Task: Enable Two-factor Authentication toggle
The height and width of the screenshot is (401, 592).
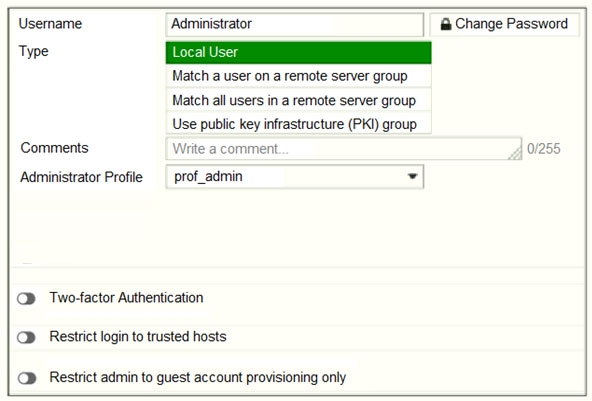Action: pyautogui.click(x=26, y=299)
